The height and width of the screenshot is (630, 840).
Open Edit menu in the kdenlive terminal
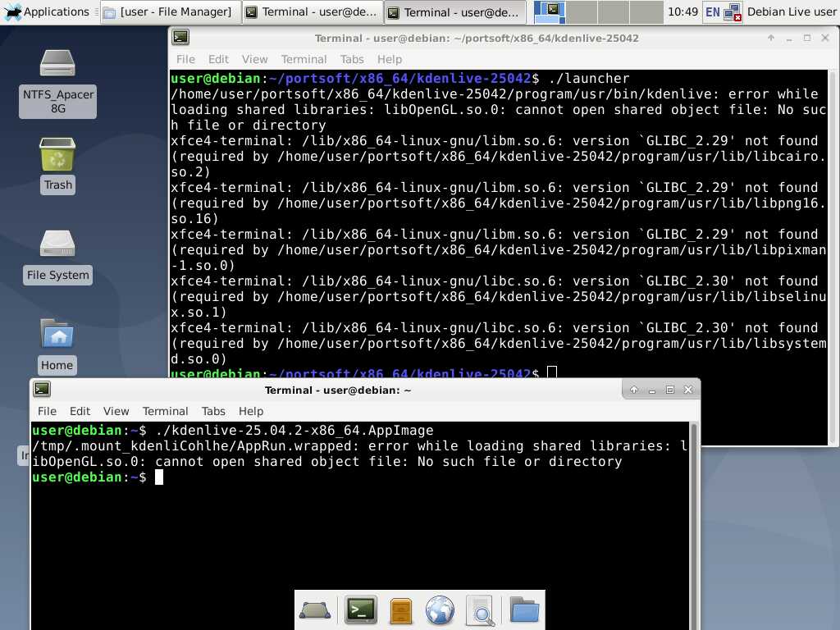(x=218, y=59)
